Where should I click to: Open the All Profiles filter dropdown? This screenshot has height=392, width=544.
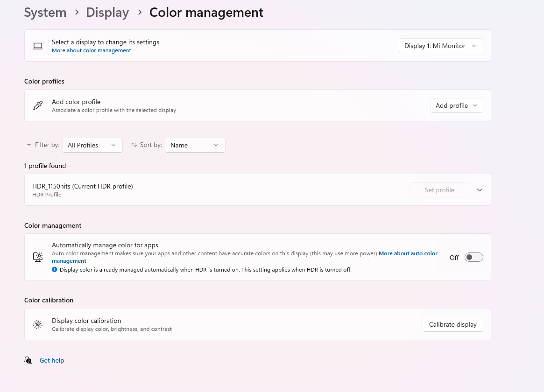(92, 145)
